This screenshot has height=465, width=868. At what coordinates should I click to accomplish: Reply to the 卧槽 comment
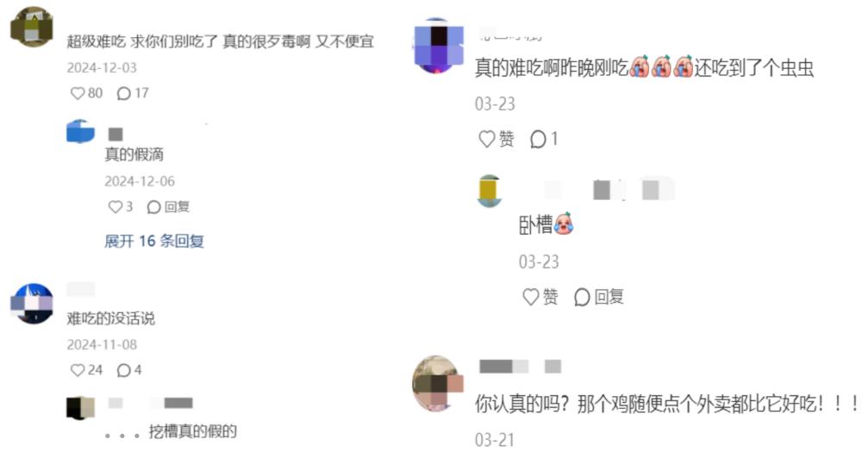click(598, 297)
